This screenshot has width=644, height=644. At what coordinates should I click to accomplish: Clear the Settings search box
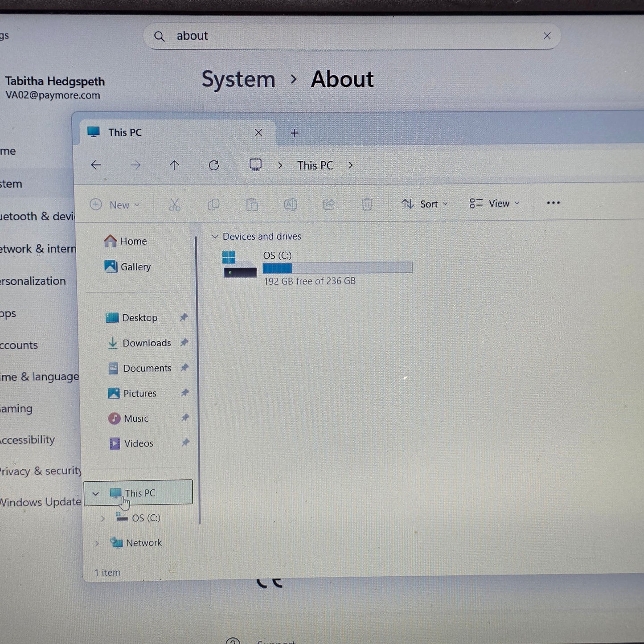click(547, 36)
